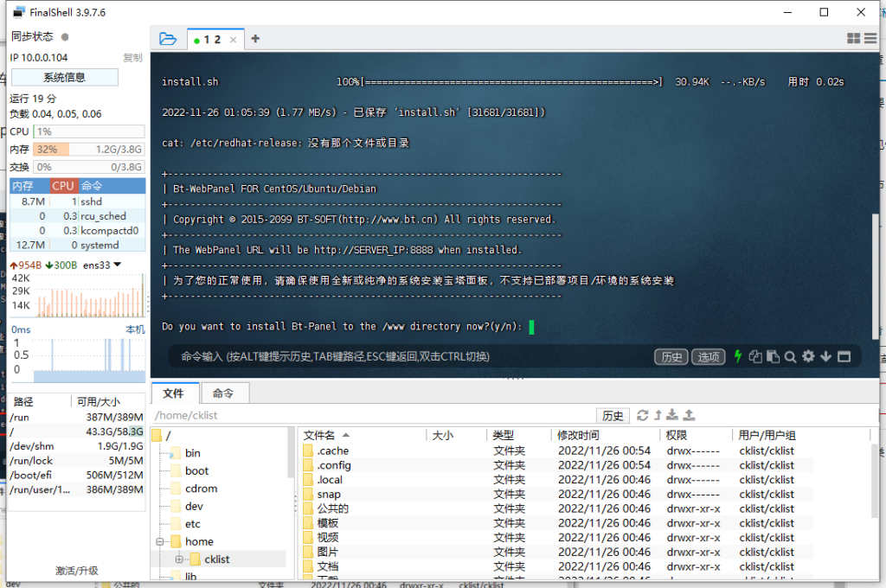
Task: Click the terminal vertical scrollbar
Action: 876,277
